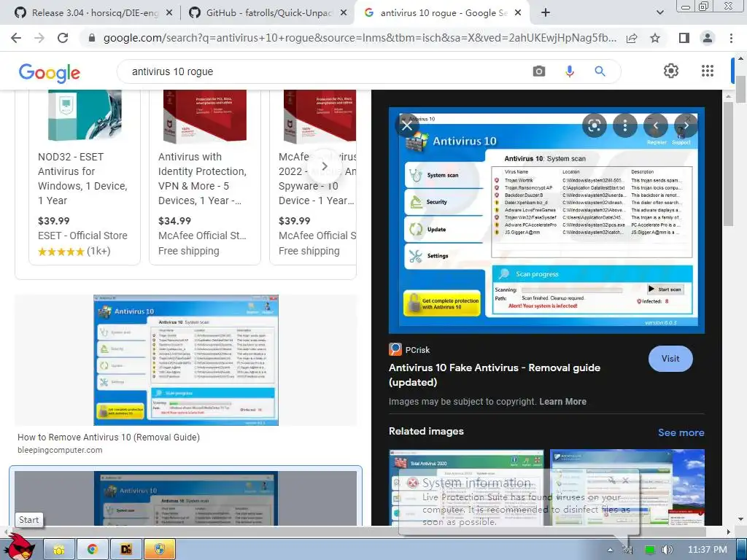Search by image camera icon

pos(539,71)
